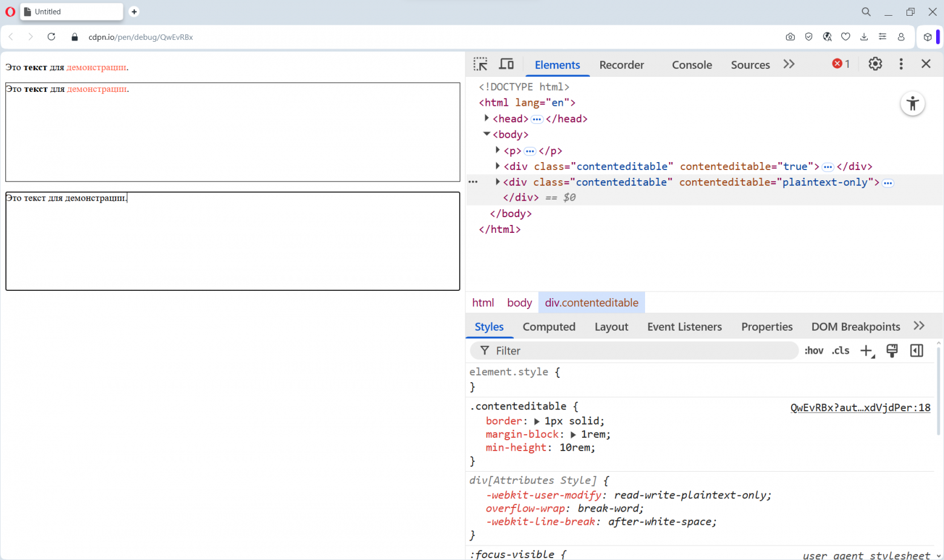Image resolution: width=944 pixels, height=560 pixels.
Task: Go back to previous page
Action: 11,37
